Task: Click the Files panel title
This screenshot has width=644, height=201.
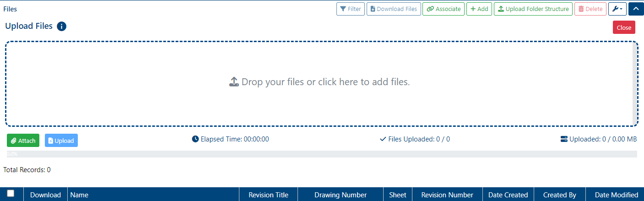Action: [x=10, y=9]
